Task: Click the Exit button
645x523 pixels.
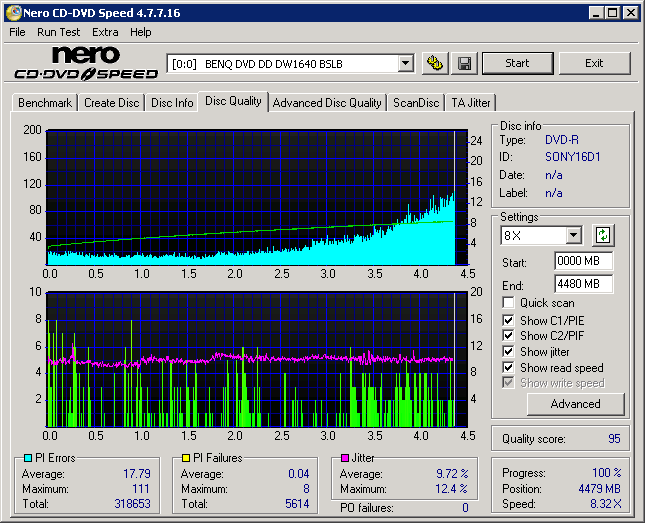Action: coord(594,63)
